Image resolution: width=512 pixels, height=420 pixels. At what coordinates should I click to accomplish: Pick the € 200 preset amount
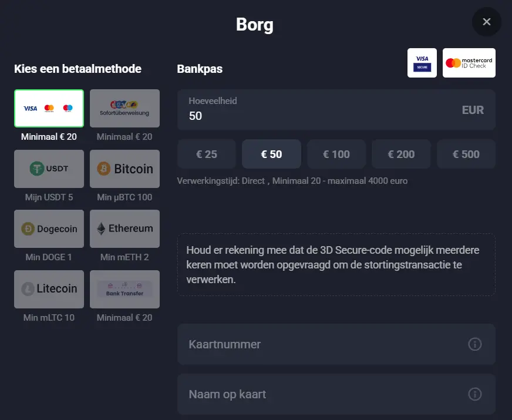(x=401, y=154)
